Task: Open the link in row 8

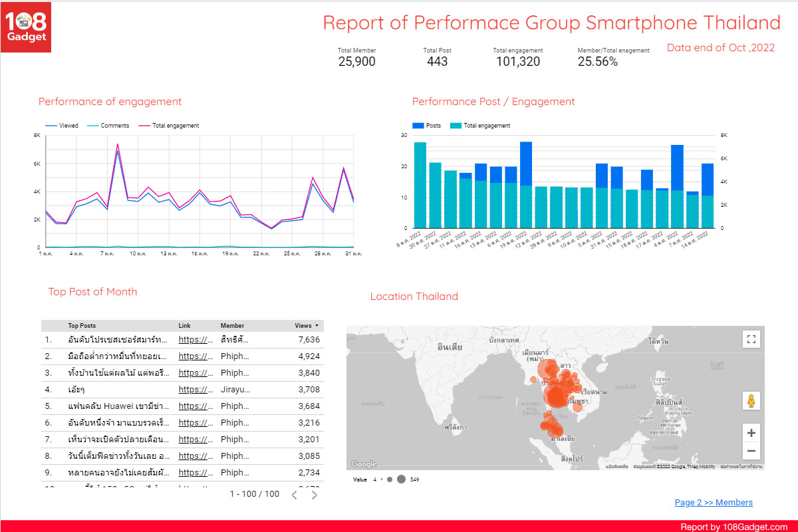Action: coord(194,456)
